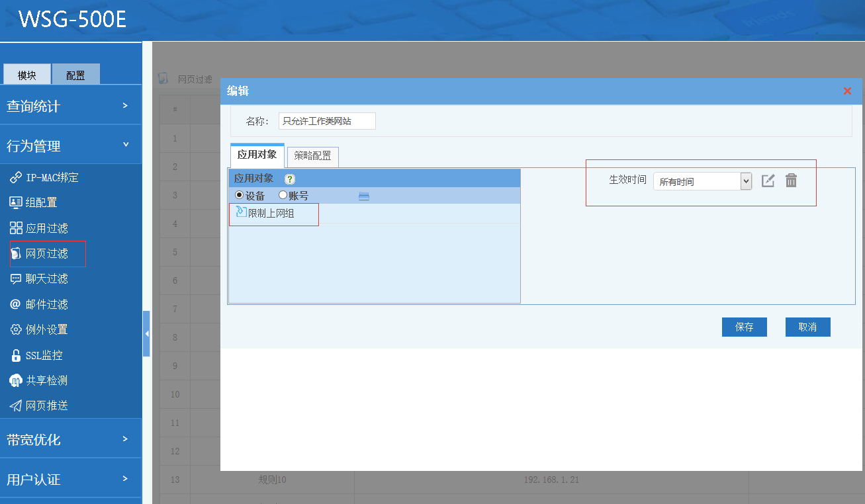Click the trash delete icon beside 生效时间
The height and width of the screenshot is (504, 865).
[791, 181]
